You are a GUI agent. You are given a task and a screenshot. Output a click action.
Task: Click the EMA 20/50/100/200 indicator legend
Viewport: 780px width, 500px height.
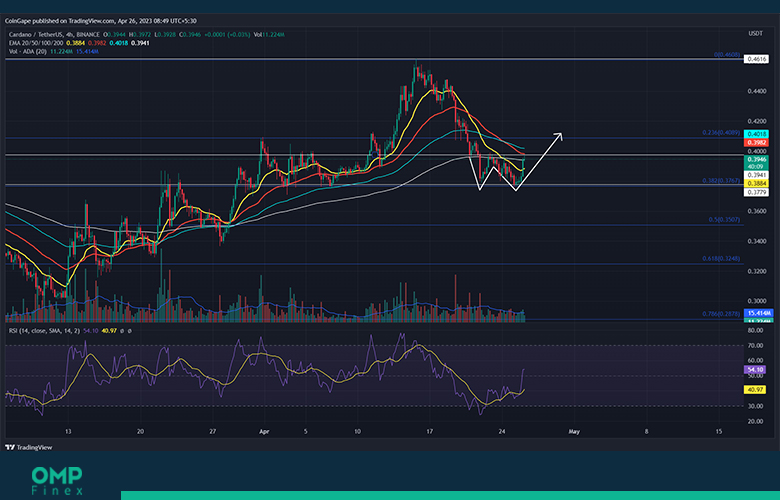tap(36, 43)
